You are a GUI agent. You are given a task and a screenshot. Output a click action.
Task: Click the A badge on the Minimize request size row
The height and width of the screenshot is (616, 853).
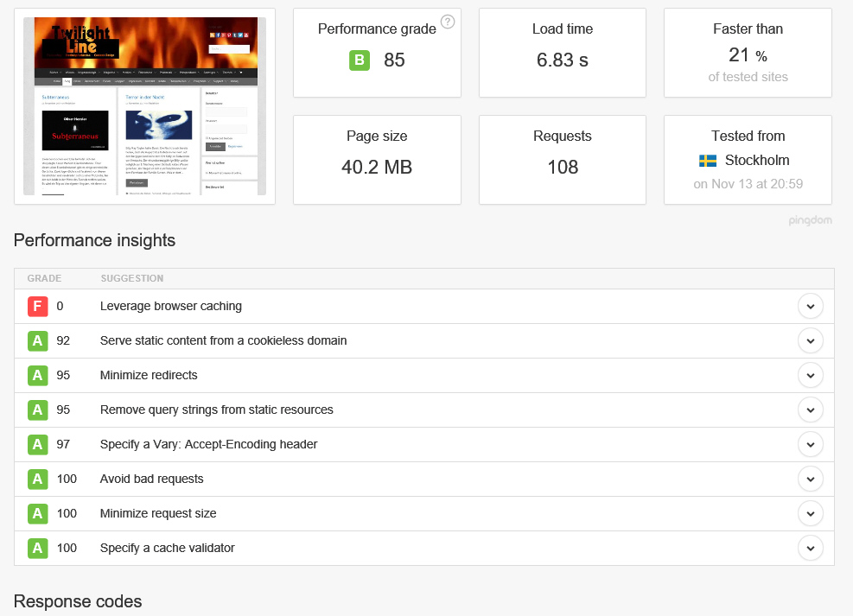[37, 513]
